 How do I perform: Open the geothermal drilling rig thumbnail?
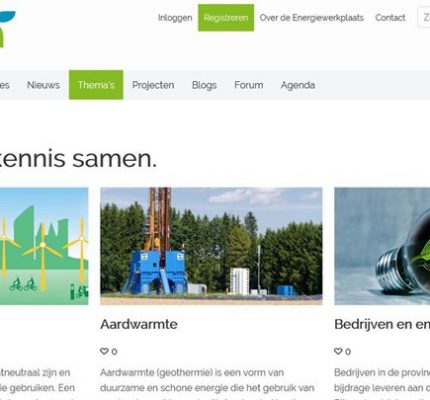point(211,246)
